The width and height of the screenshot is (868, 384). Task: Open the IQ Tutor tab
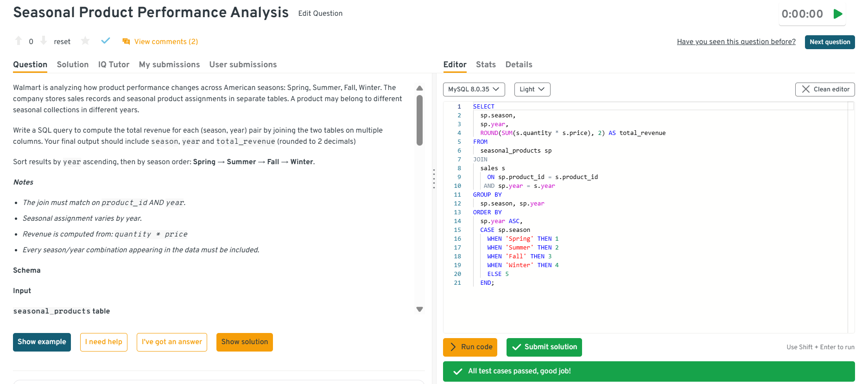(x=114, y=64)
